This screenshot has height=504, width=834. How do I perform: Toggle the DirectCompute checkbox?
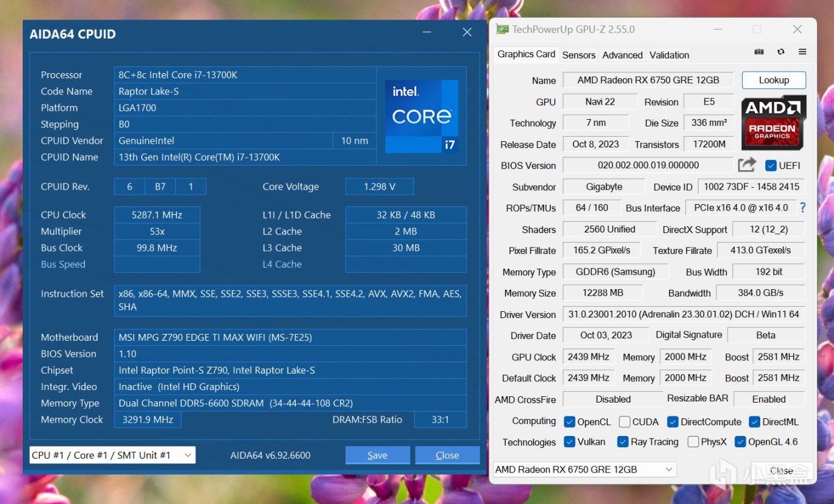tap(673, 421)
